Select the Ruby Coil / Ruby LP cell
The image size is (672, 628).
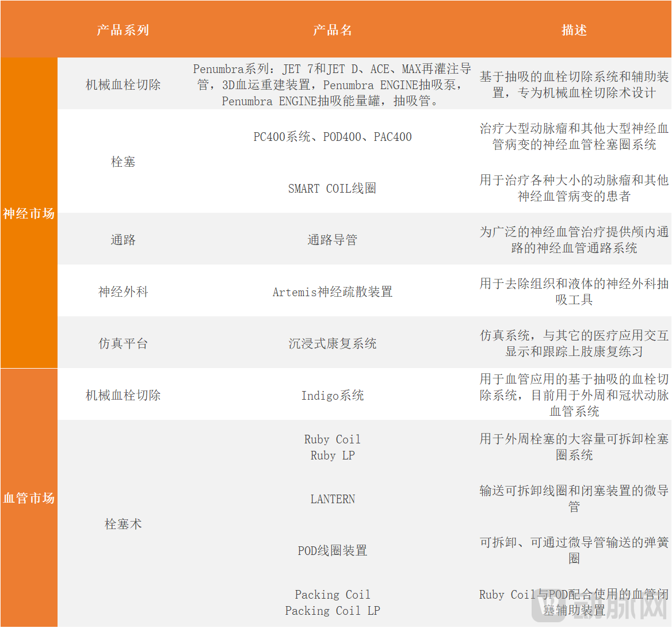tap(333, 447)
